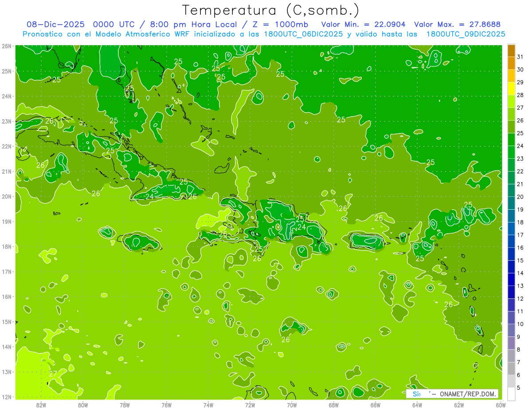
Task: Click the '62W' longitude axis label
Action: click(x=459, y=404)
